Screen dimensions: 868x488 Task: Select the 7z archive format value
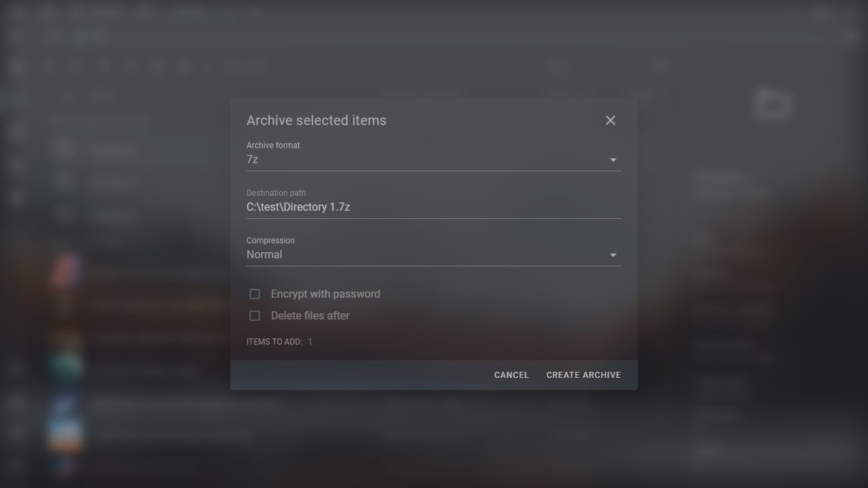[x=252, y=160]
